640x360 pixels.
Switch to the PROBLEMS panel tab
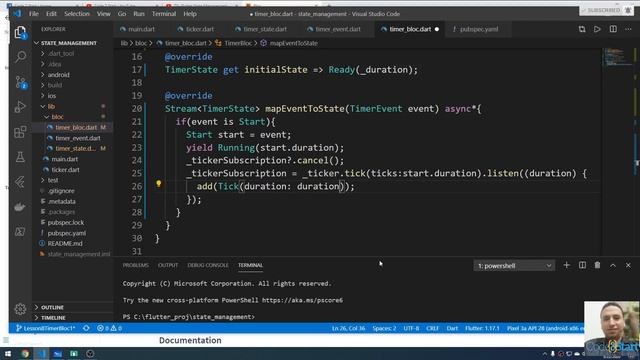(x=136, y=265)
